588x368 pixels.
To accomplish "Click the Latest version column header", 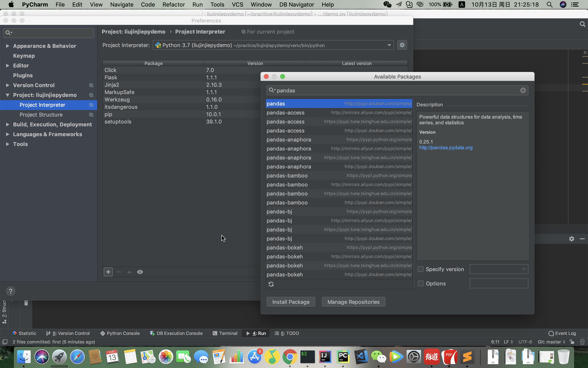I will [357, 63].
